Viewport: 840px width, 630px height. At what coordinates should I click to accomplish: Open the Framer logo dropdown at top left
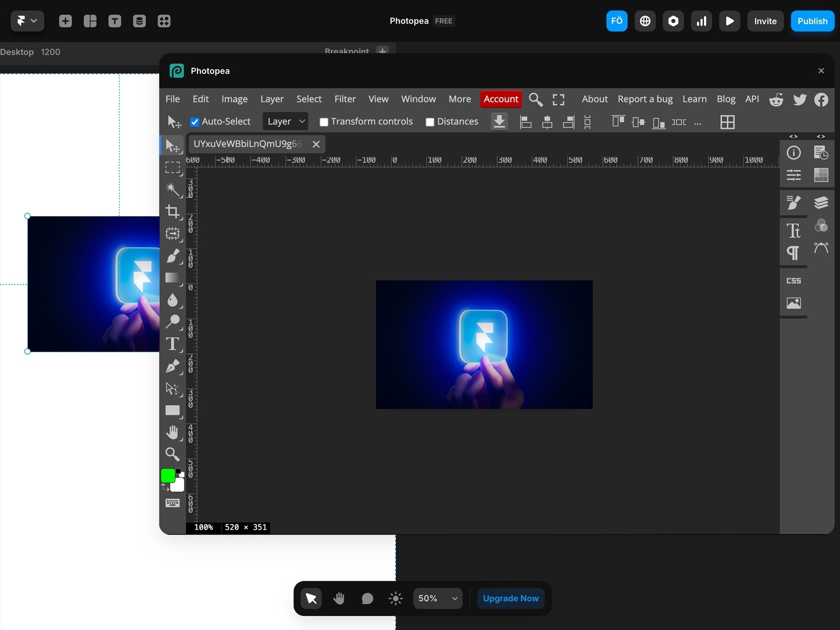[x=27, y=21]
